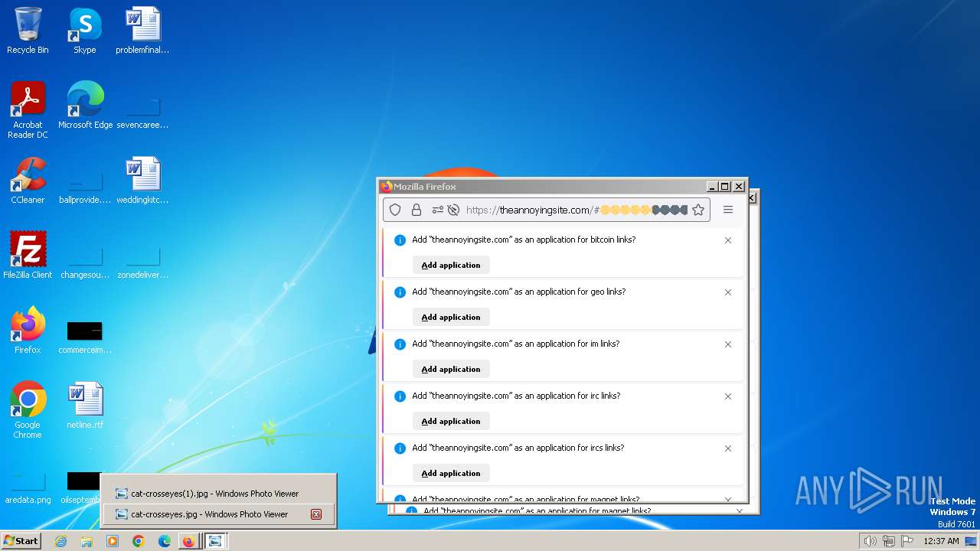Select sevencaree file on desktop
The height and width of the screenshot is (551, 980).
click(x=142, y=112)
